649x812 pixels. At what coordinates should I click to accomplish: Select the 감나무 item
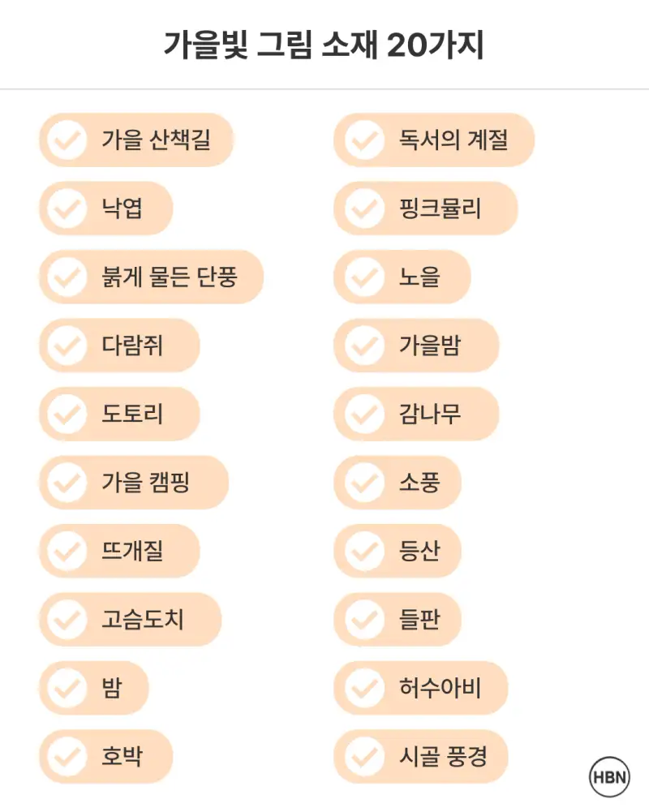click(416, 414)
